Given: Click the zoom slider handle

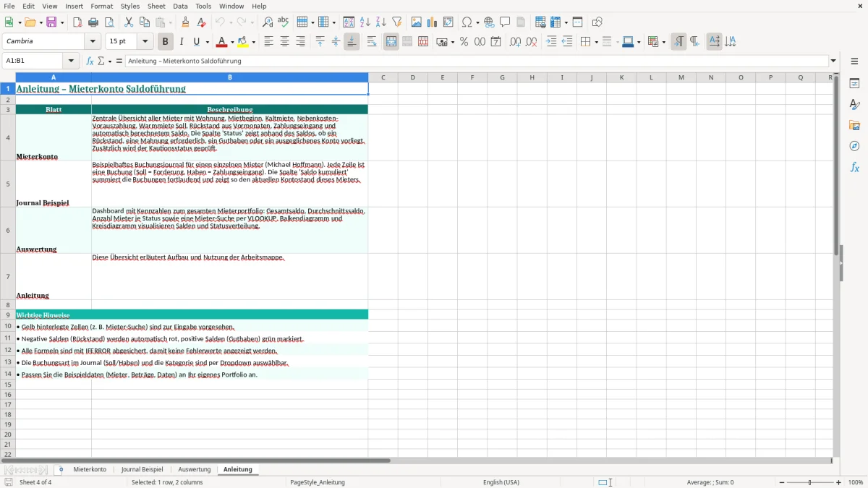Looking at the screenshot, I should 810,482.
